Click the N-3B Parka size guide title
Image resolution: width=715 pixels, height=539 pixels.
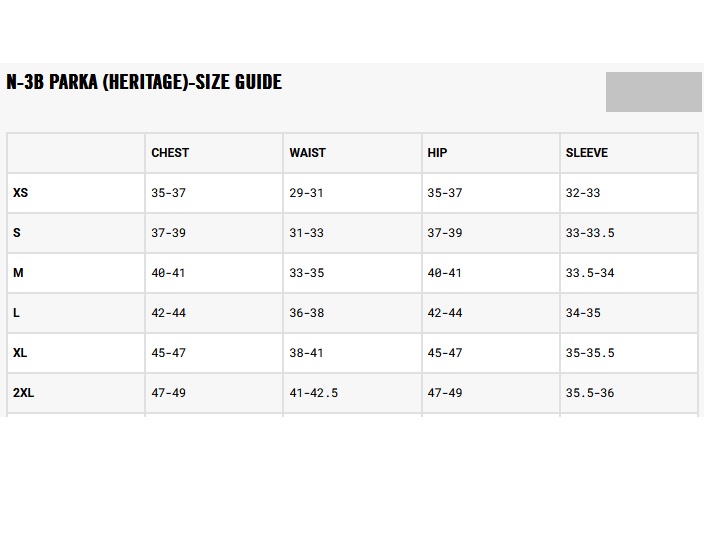click(x=144, y=82)
